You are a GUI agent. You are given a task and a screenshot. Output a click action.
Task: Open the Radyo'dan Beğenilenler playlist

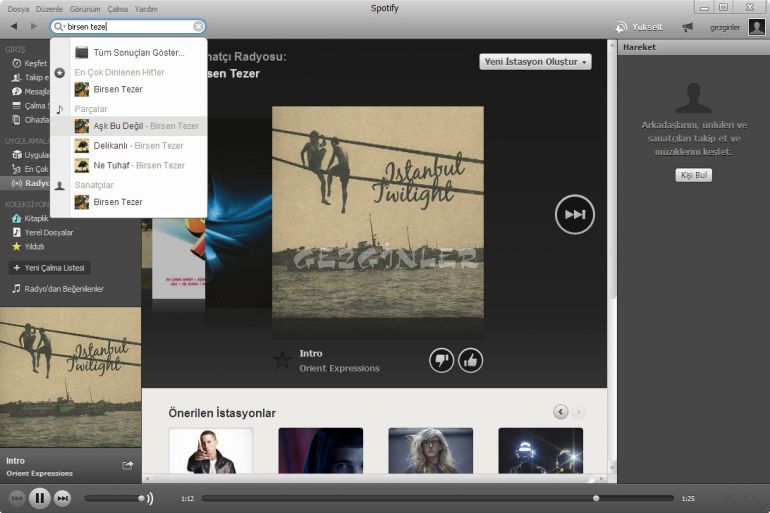[58, 289]
